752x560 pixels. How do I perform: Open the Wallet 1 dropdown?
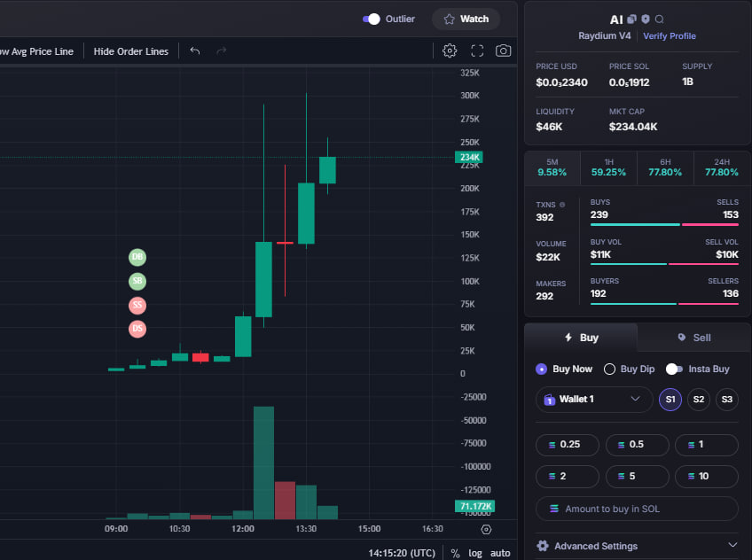click(x=594, y=400)
